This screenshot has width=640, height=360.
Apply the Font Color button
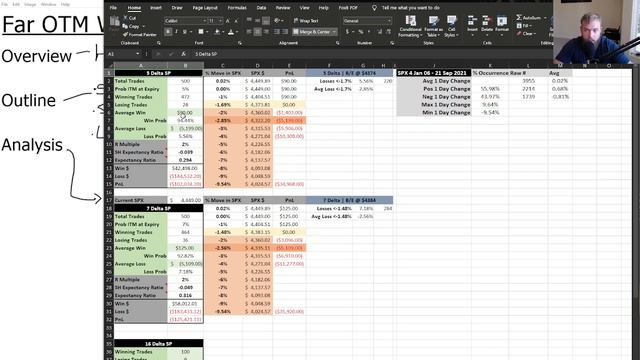[231, 32]
